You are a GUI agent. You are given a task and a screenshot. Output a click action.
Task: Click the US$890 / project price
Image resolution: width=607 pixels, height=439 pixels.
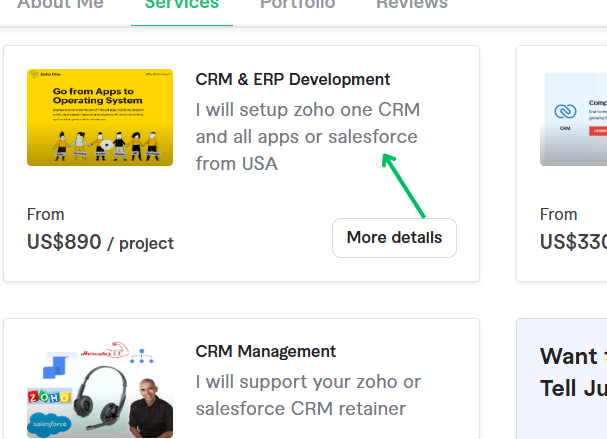(100, 242)
